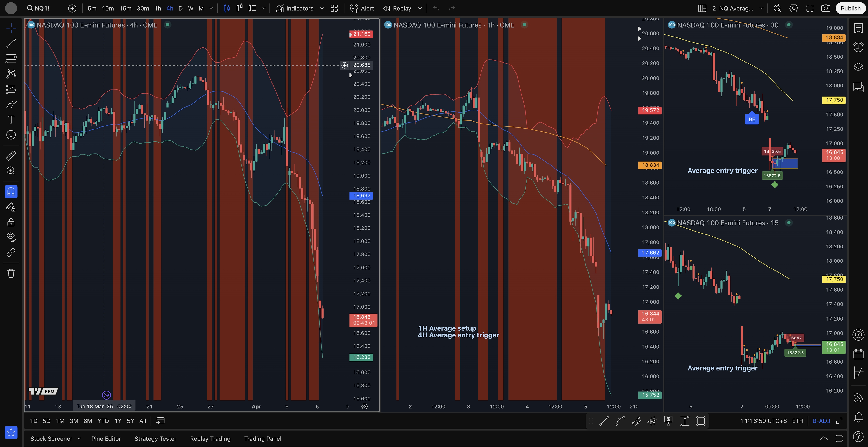Select the 1Y date range button
This screenshot has width=868, height=447.
[x=118, y=421]
